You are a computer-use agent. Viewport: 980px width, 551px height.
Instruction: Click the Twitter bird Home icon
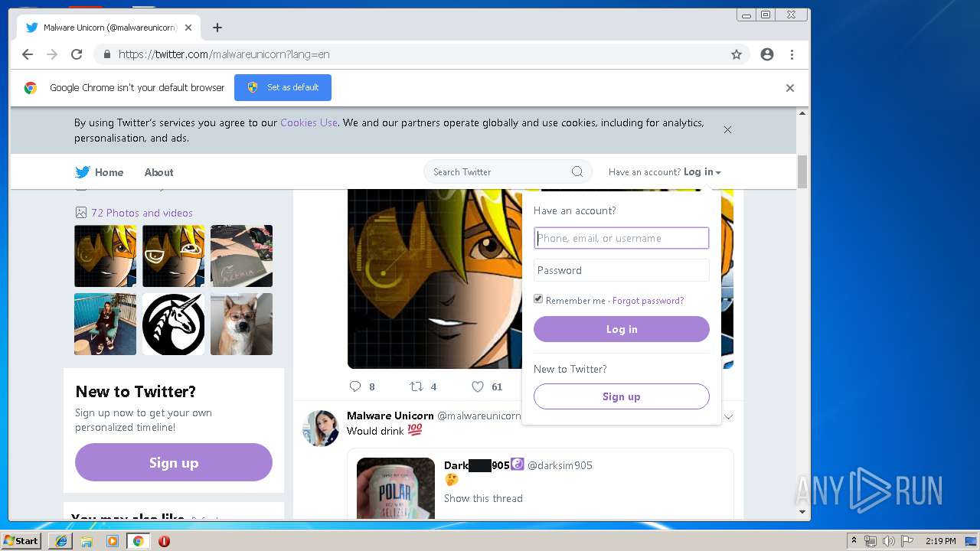pos(83,172)
